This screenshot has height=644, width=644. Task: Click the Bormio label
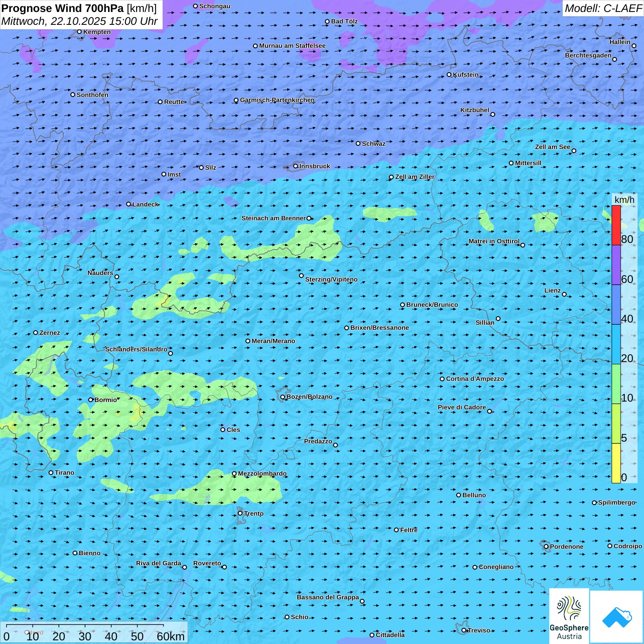click(x=105, y=400)
